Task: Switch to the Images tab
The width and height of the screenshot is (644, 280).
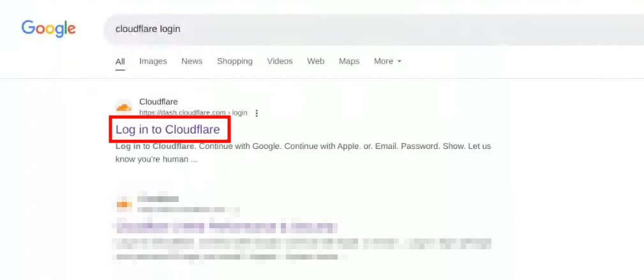Action: click(x=153, y=61)
